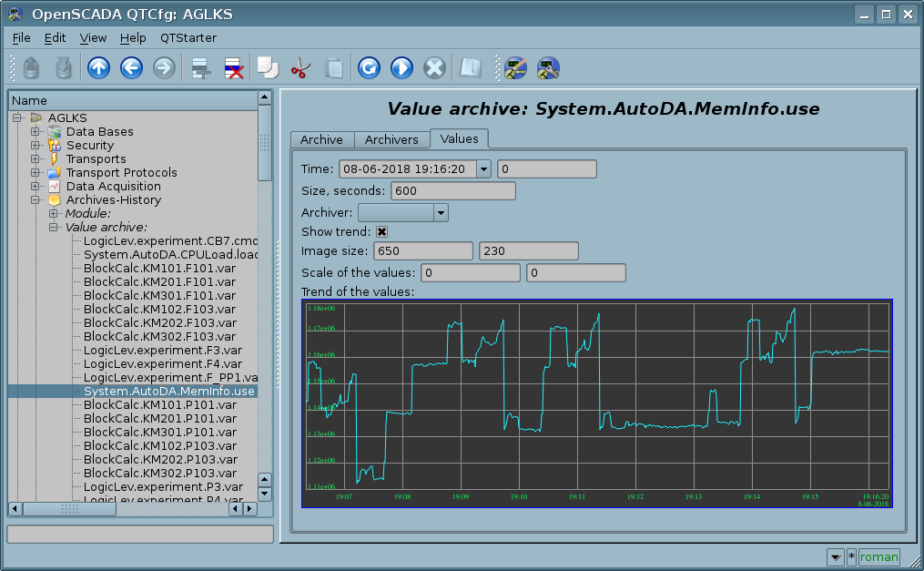Switch to the Archivers tab
Screen dimensions: 924x571
coord(391,139)
